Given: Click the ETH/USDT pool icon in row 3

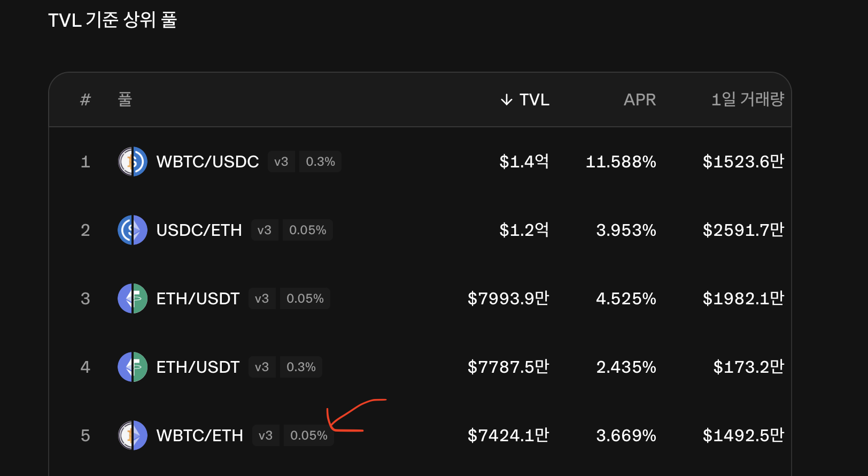Looking at the screenshot, I should [132, 298].
